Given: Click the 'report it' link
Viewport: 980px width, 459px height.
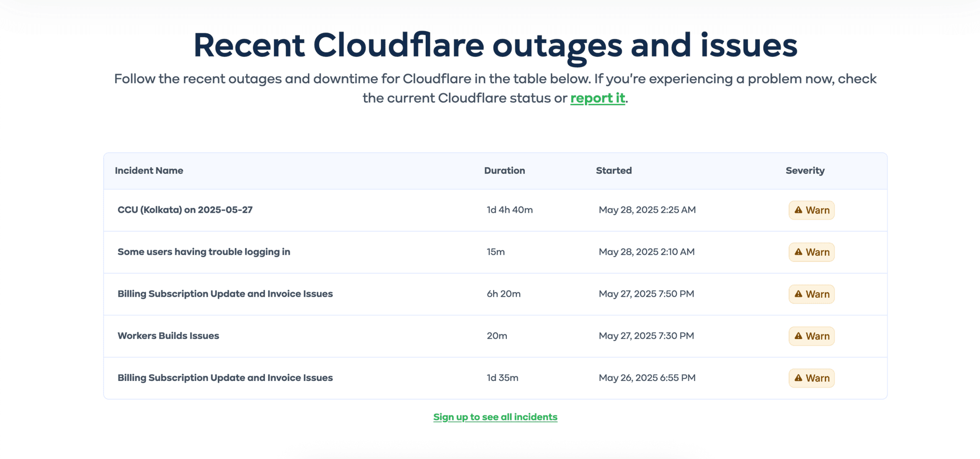Looking at the screenshot, I should (x=598, y=98).
